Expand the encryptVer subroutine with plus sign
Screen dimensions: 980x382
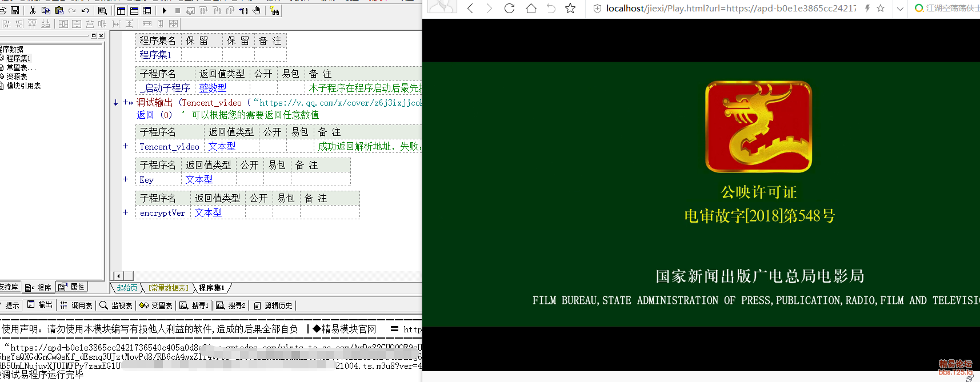(125, 212)
